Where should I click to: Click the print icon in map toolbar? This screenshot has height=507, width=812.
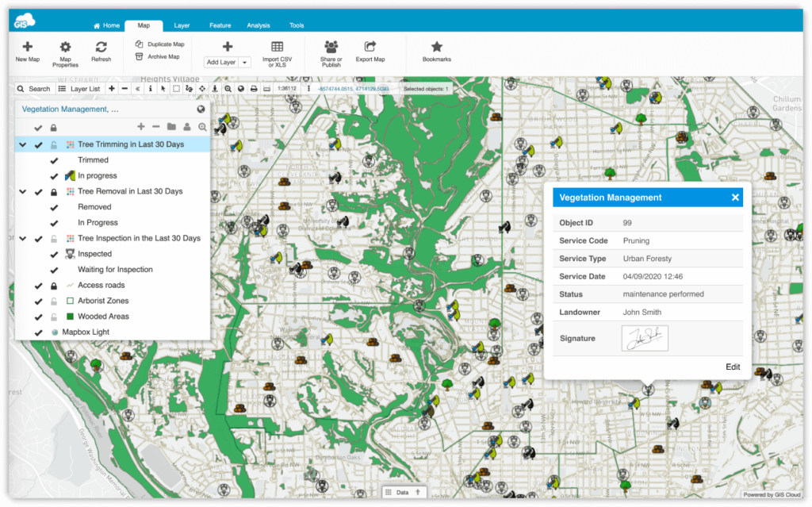[x=254, y=89]
